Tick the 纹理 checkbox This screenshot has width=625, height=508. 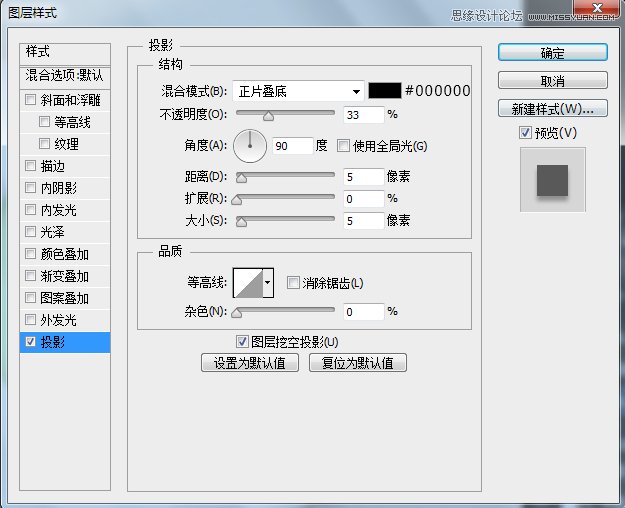point(44,143)
